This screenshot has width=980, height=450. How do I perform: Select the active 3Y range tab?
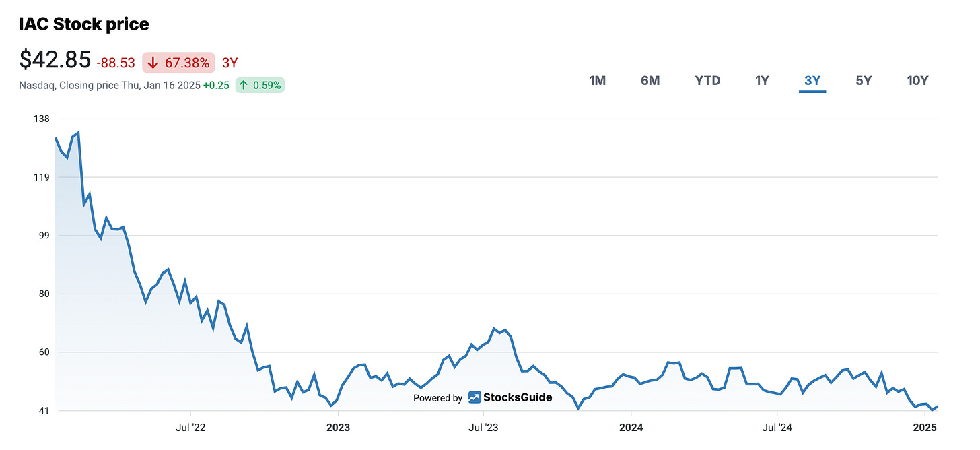pyautogui.click(x=812, y=81)
